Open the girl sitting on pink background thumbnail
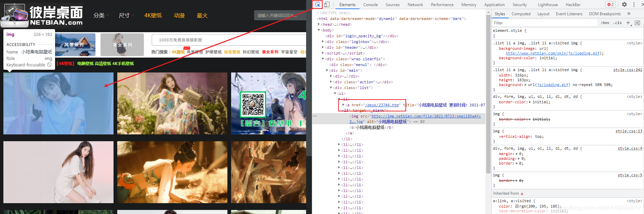 point(58,172)
